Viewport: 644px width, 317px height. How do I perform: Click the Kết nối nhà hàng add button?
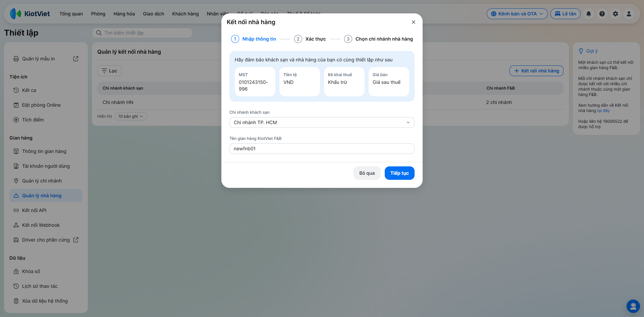(536, 71)
